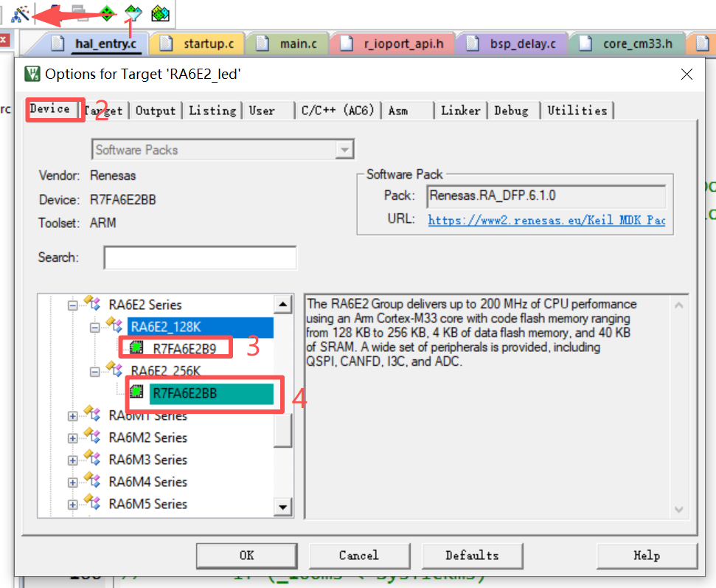Switch to bsp_delay.c editor tab
Screen dimensions: 716x588
(512, 44)
